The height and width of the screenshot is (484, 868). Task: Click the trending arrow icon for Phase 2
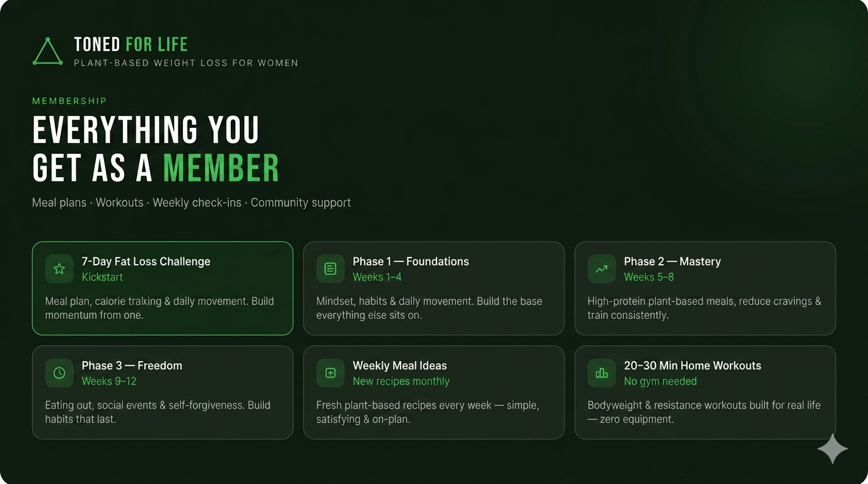[x=602, y=269]
